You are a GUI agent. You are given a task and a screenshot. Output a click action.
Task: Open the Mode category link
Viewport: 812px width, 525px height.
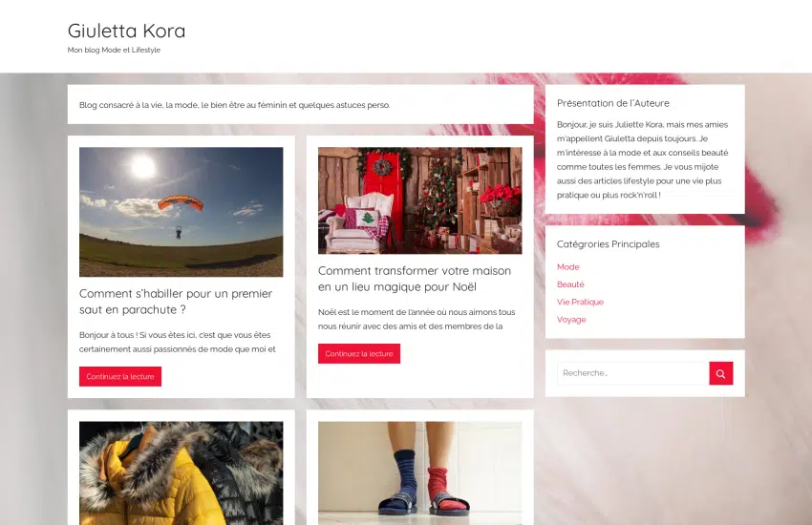[x=568, y=267]
